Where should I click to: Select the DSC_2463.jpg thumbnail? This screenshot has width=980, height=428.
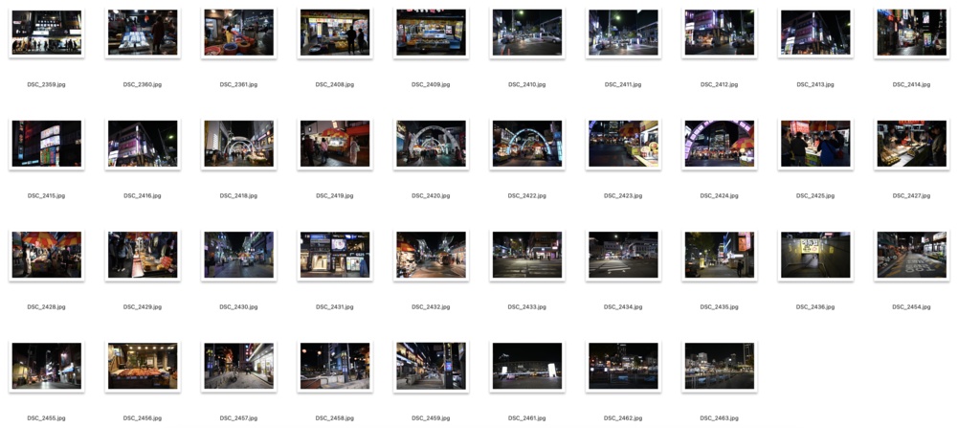[x=720, y=366]
